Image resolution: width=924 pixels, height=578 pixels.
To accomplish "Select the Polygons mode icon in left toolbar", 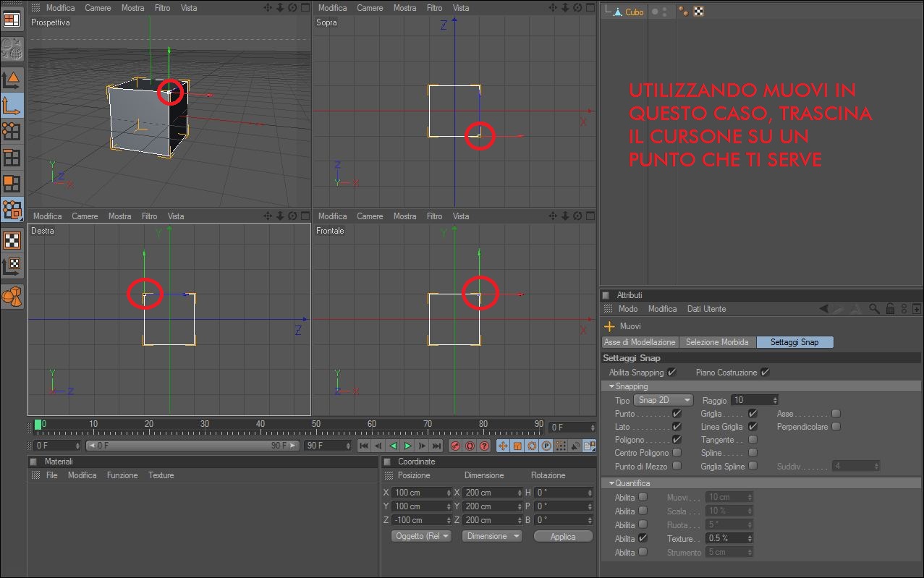I will click(12, 183).
